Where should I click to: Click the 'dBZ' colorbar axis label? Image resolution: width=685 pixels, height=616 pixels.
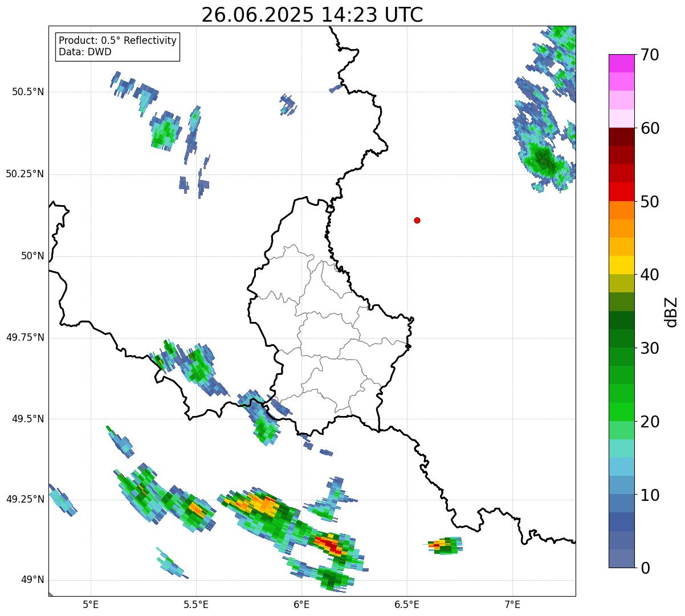(x=671, y=311)
